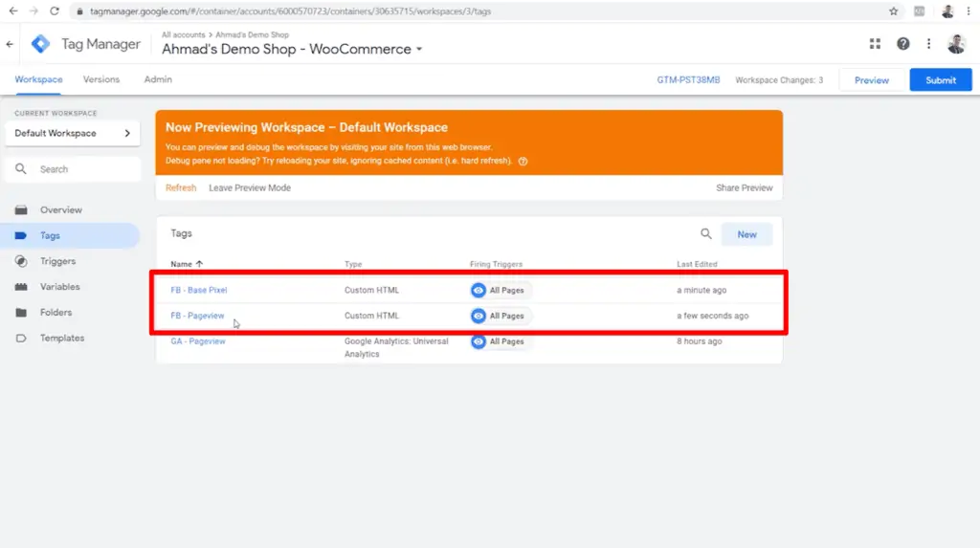Image resolution: width=980 pixels, height=548 pixels.
Task: Click Workspace Changes: 3
Action: (779, 80)
